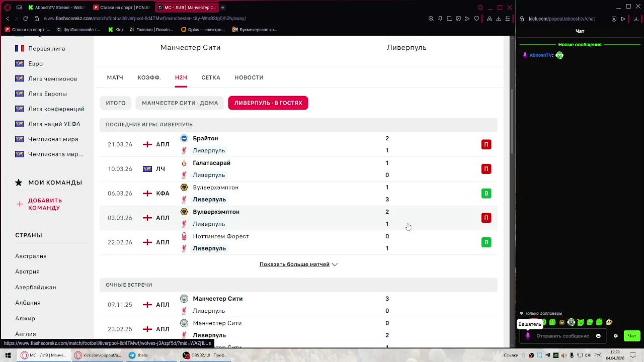Screen dimensions: 644x362
Task: Open browser downloads icon
Action: coord(499,19)
